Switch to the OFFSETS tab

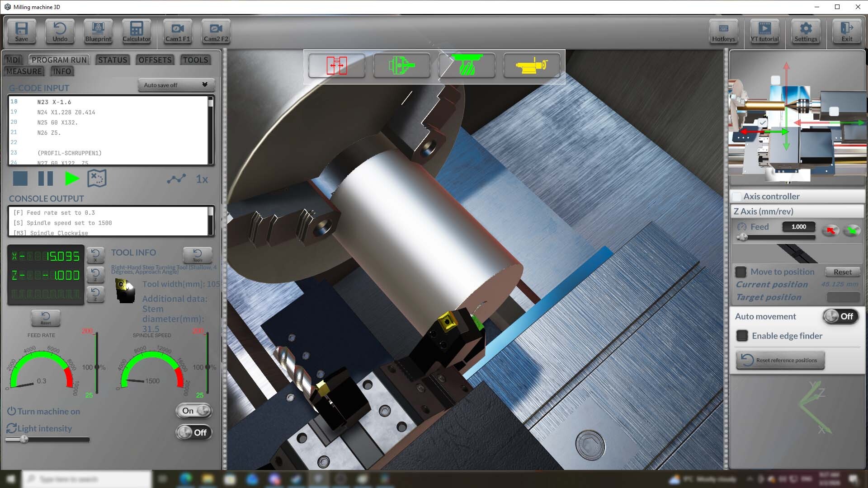pos(155,59)
